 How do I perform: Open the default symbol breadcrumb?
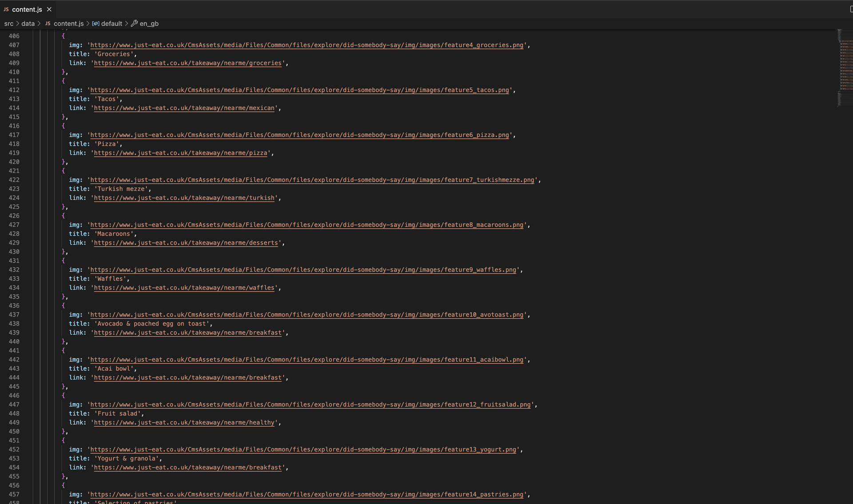click(x=112, y=24)
